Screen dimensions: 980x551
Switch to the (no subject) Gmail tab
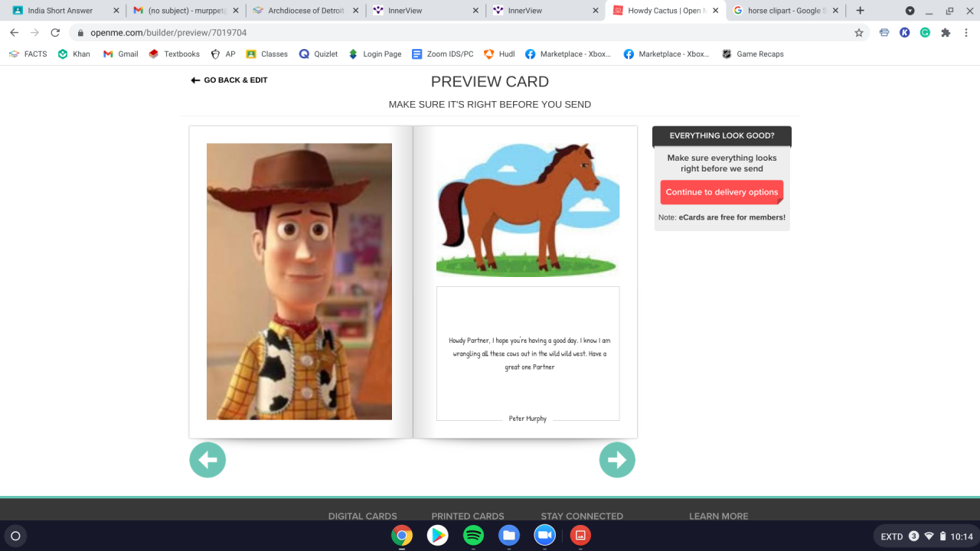185,11
